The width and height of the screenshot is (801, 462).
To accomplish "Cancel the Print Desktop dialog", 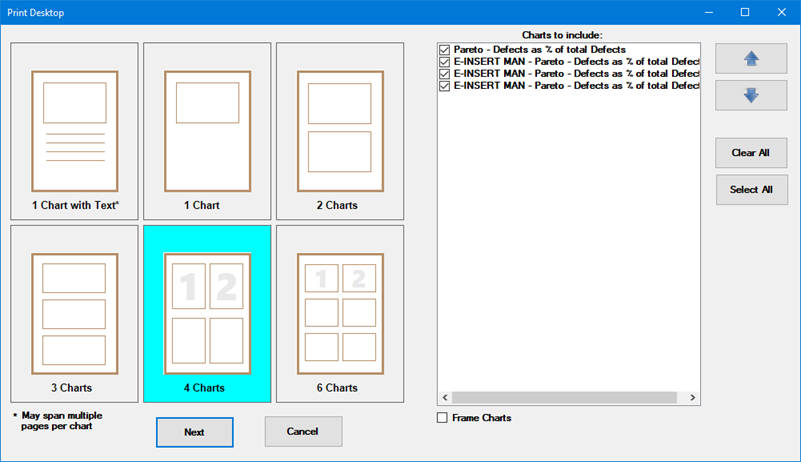I will pyautogui.click(x=303, y=432).
